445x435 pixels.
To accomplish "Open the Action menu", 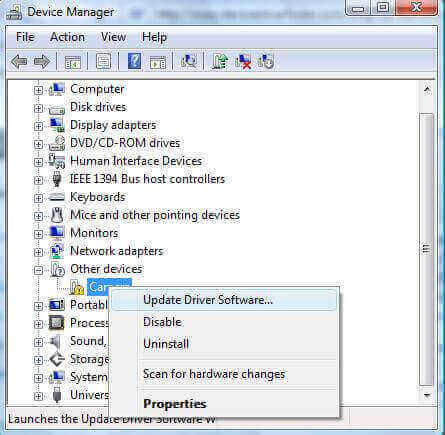I will [67, 37].
